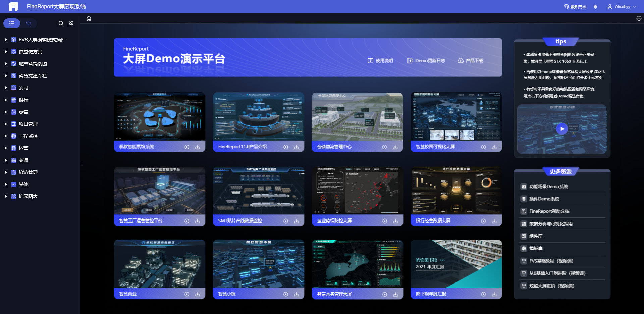The height and width of the screenshot is (314, 644).
Task: Expand the 公司 tree node
Action: pyautogui.click(x=6, y=88)
